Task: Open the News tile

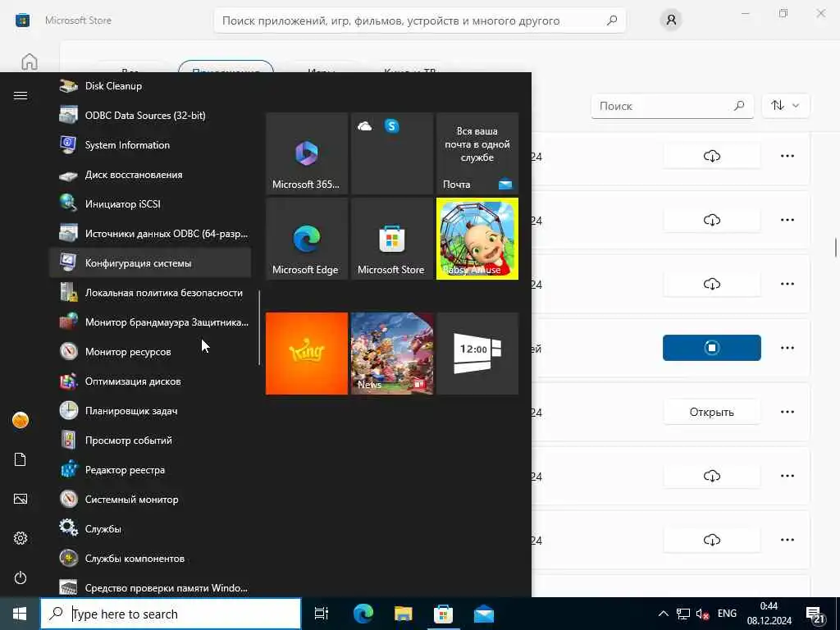Action: click(x=391, y=354)
